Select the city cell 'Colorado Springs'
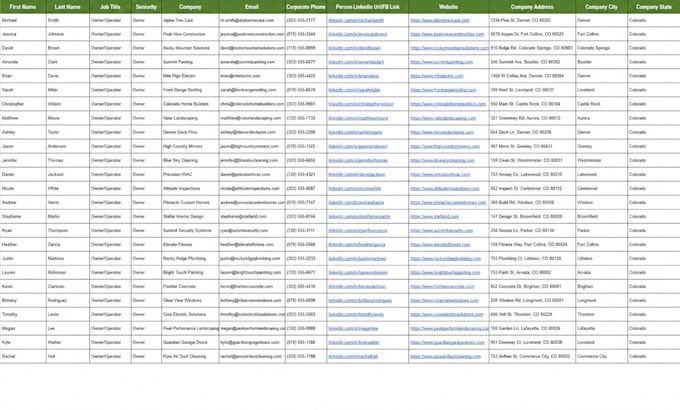 click(601, 48)
